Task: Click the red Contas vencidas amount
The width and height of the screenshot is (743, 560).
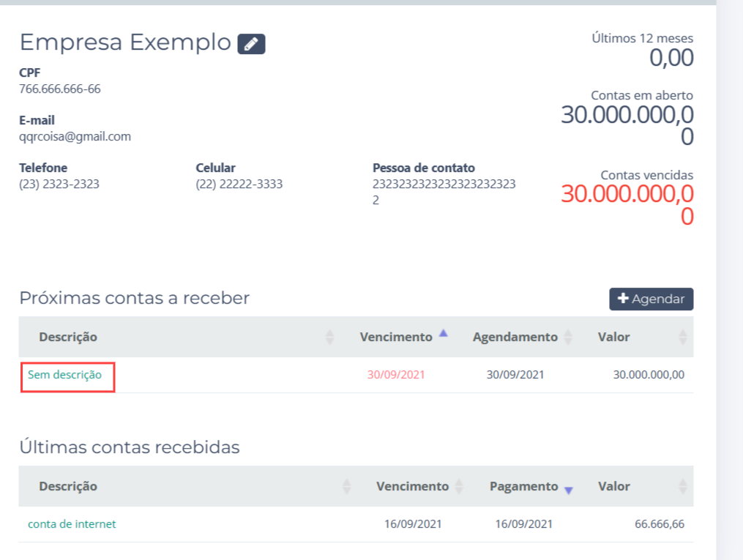Action: click(627, 204)
